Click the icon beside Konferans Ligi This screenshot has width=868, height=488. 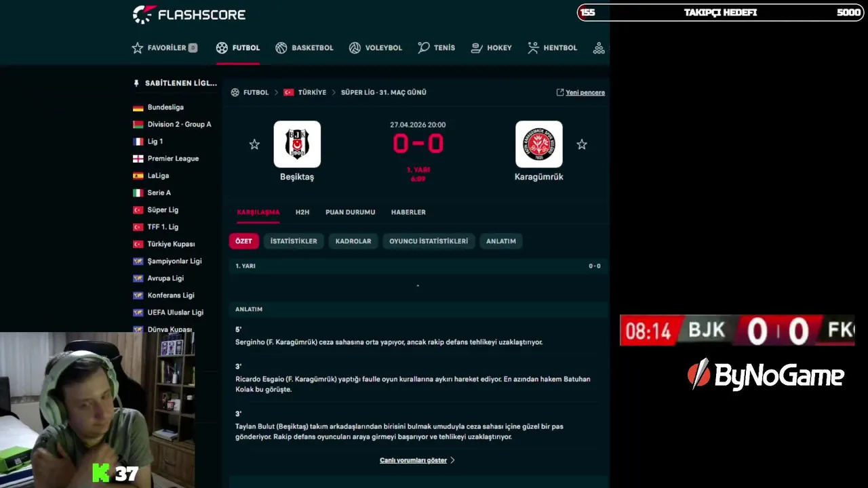138,296
